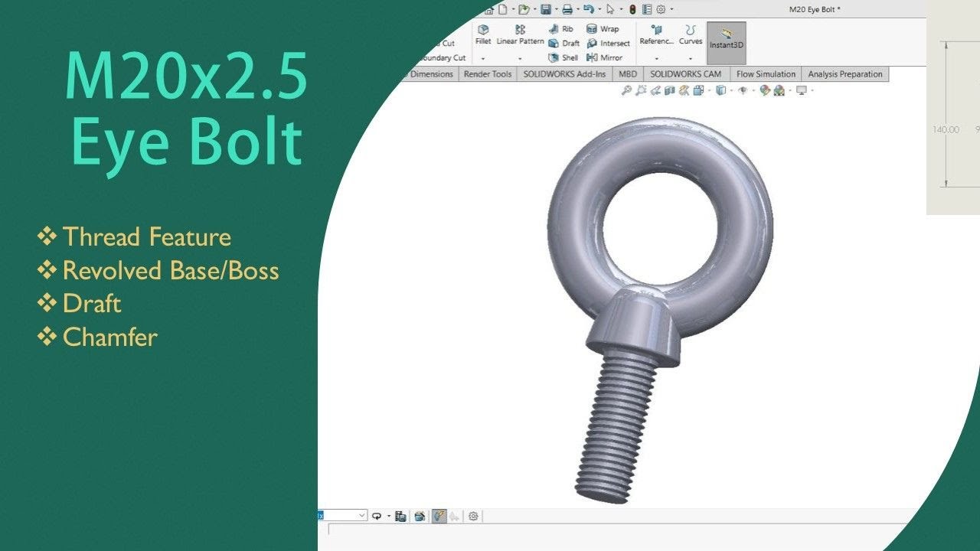The image size is (980, 551).
Task: Click the Fillet button
Action: pyautogui.click(x=483, y=35)
